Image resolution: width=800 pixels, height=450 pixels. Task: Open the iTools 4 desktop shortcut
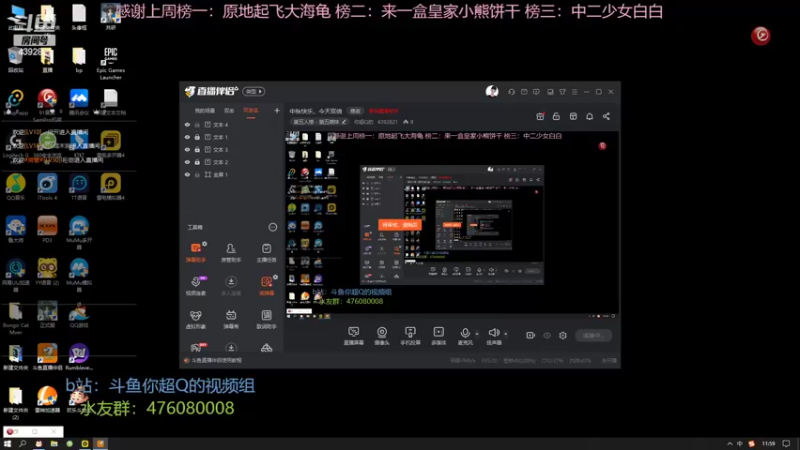point(47,187)
